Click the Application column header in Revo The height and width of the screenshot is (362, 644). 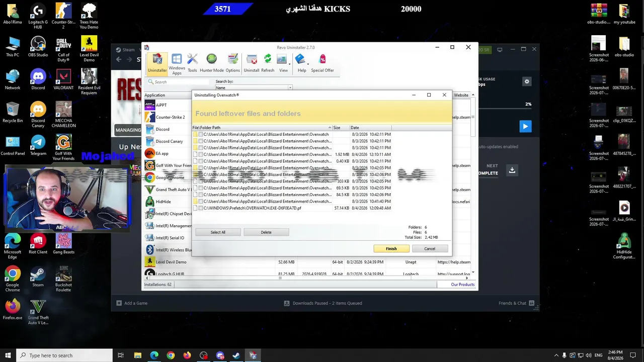pyautogui.click(x=168, y=95)
